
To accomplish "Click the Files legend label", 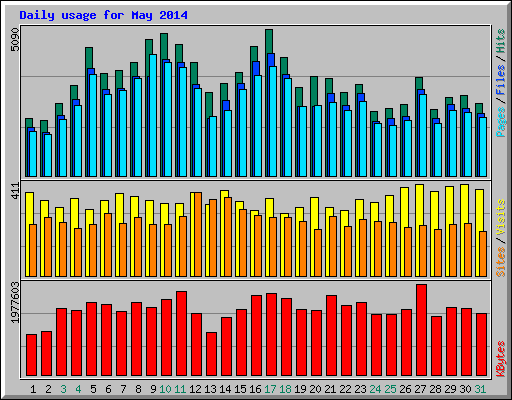I will point(501,80).
